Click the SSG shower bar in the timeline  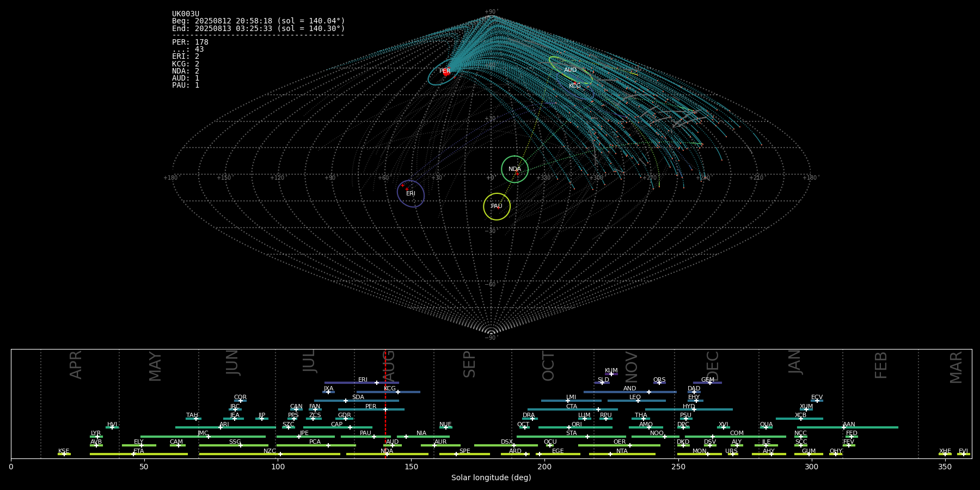point(234,445)
